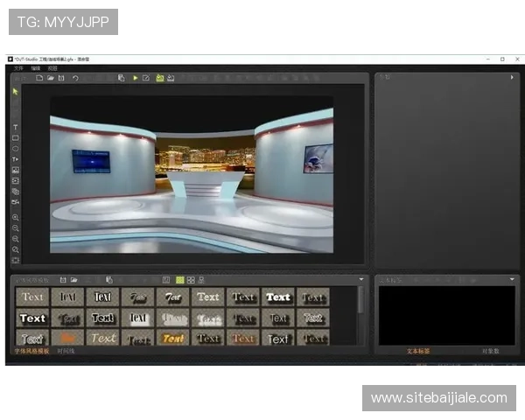The image size is (525, 420).
Task: Select the rectangle shape tool
Action: 15,138
